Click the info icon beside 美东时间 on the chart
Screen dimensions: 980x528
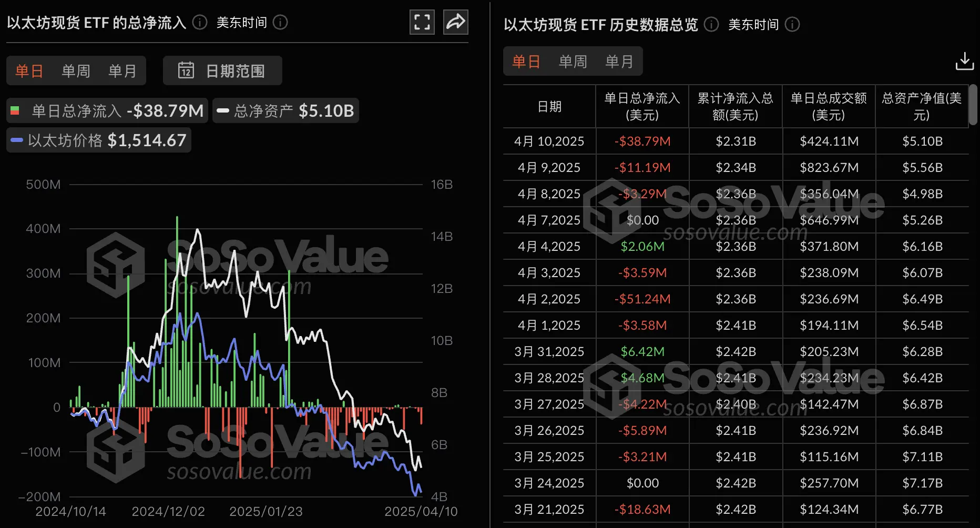click(280, 23)
